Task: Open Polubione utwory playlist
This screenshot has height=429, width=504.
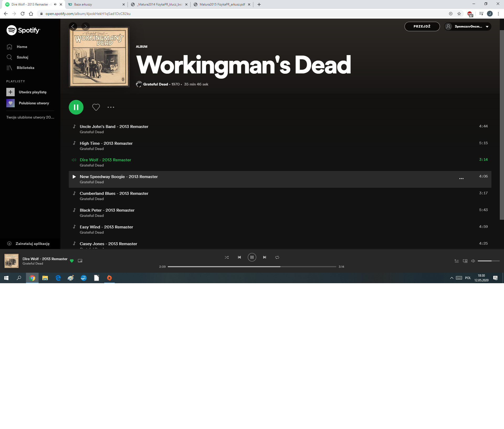Action: pos(28,103)
